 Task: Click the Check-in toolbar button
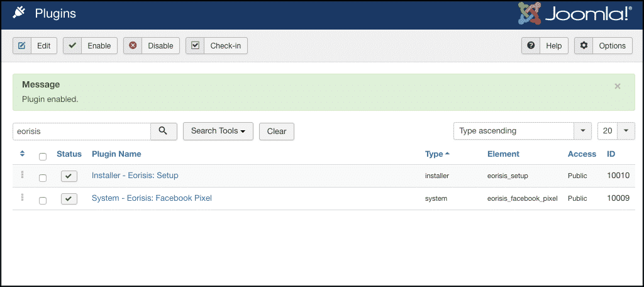[216, 46]
